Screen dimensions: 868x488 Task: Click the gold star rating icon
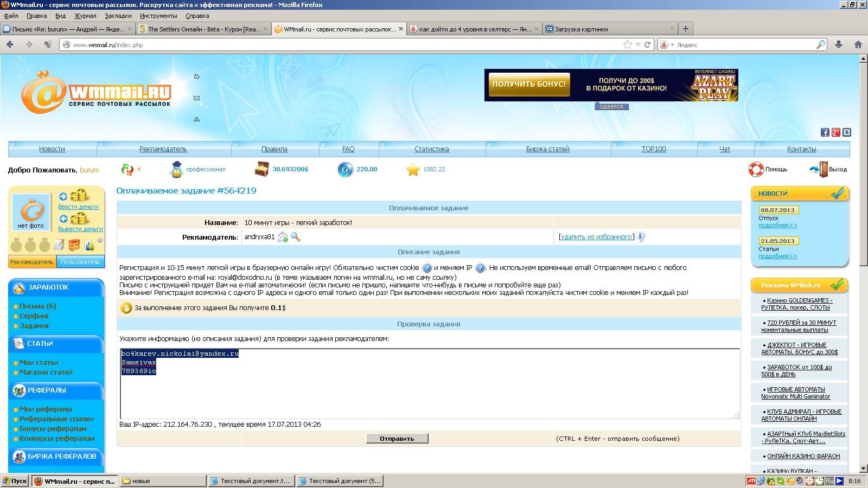pyautogui.click(x=413, y=170)
